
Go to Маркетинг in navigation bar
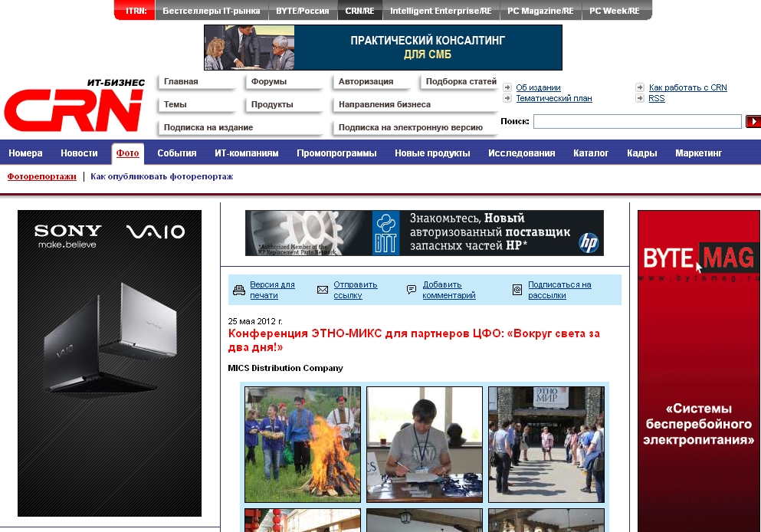(x=698, y=153)
